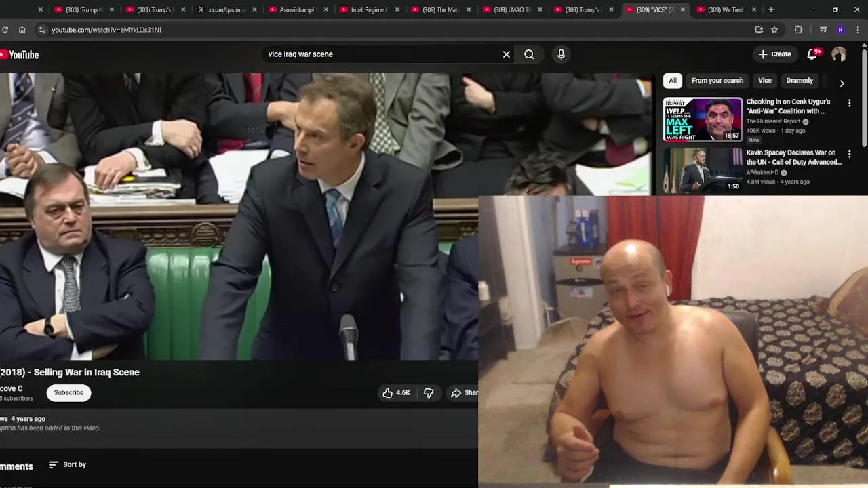Screen dimensions: 868x488
Task: Open the Chrome profile 'R' avatar
Action: click(x=841, y=30)
